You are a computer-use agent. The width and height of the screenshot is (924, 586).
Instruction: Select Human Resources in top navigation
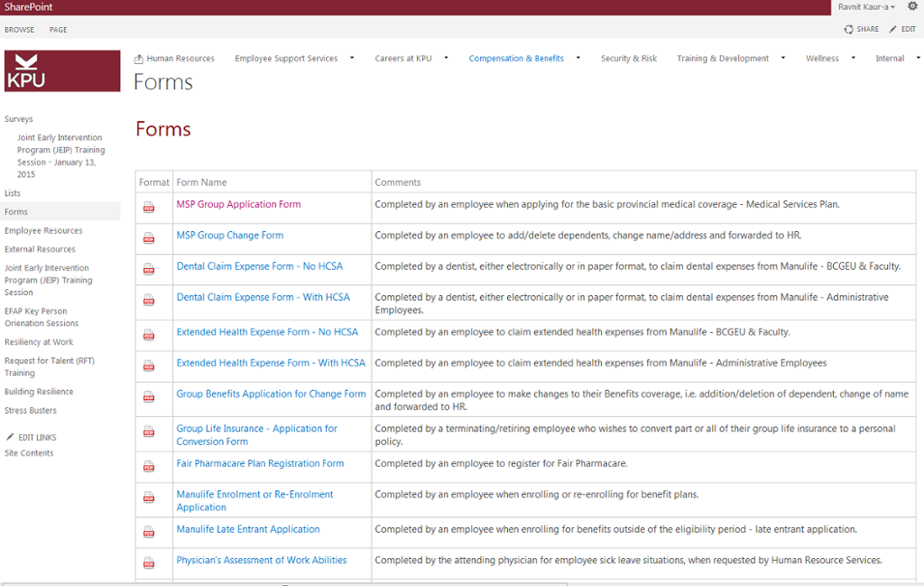pos(180,59)
